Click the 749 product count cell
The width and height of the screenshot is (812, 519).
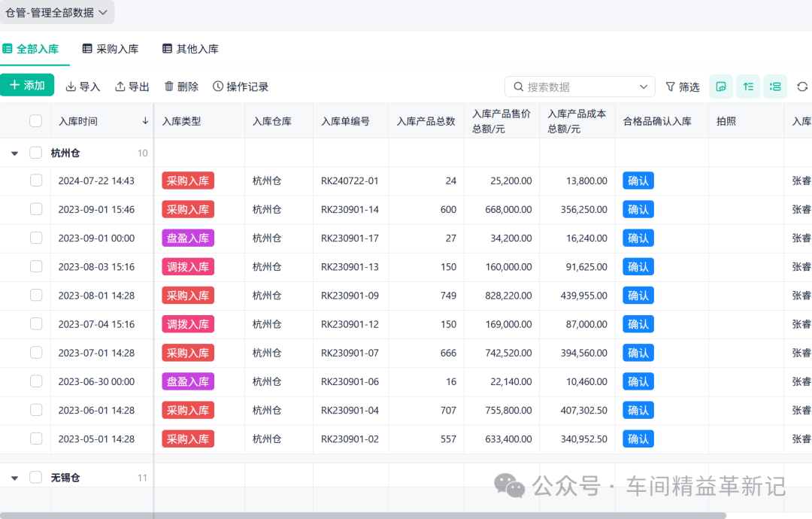point(426,296)
